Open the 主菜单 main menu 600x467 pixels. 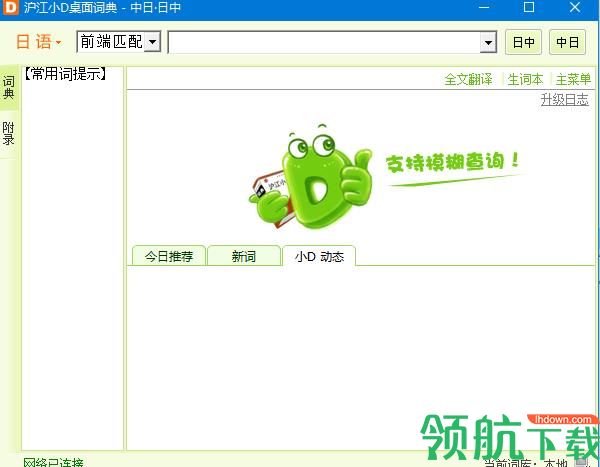[573, 79]
